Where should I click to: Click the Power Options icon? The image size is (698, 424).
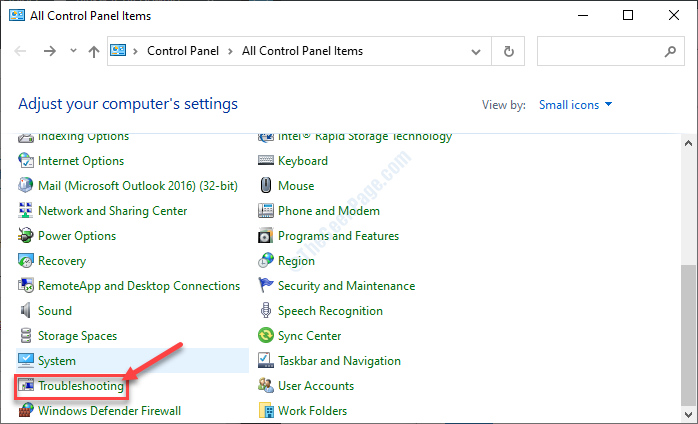pyautogui.click(x=25, y=235)
